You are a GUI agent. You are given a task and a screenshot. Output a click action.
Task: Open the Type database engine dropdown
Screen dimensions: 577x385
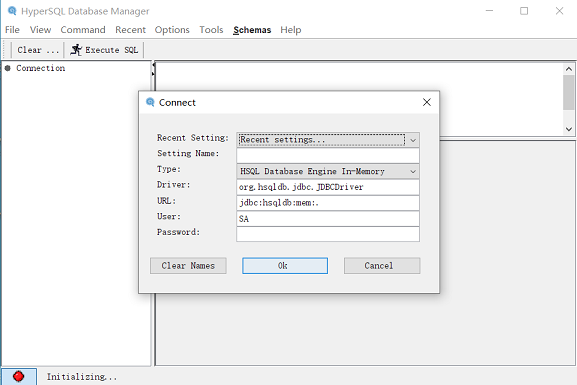pyautogui.click(x=413, y=172)
